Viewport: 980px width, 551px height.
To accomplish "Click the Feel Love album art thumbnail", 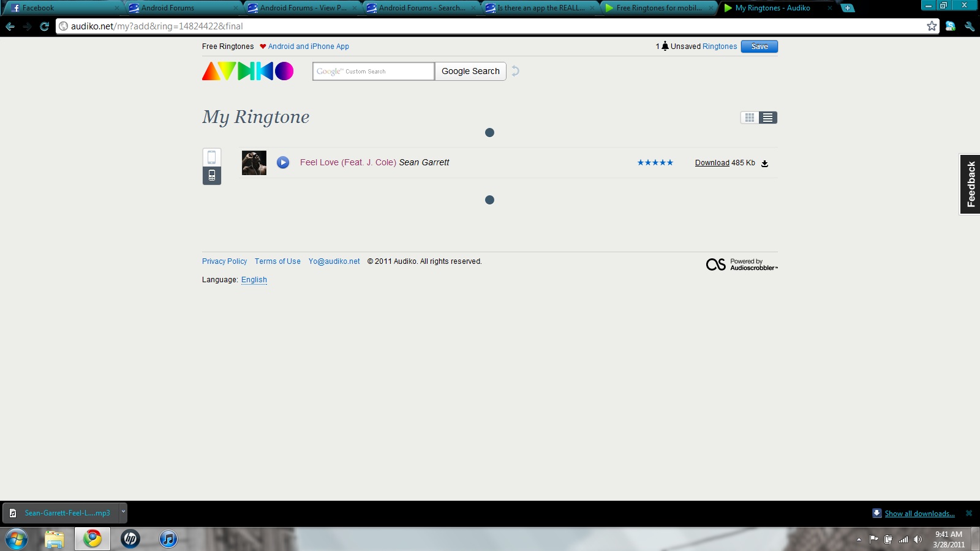I will click(254, 163).
